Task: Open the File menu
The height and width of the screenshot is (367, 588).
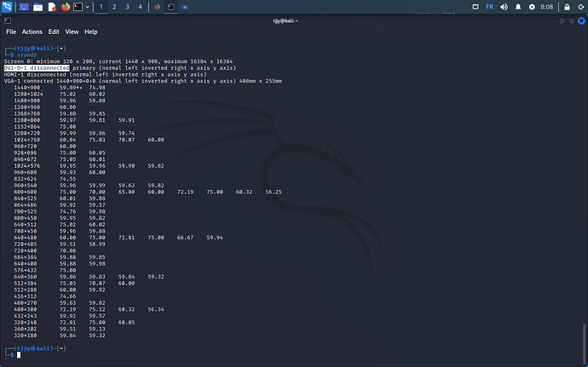Action: pyautogui.click(x=11, y=32)
